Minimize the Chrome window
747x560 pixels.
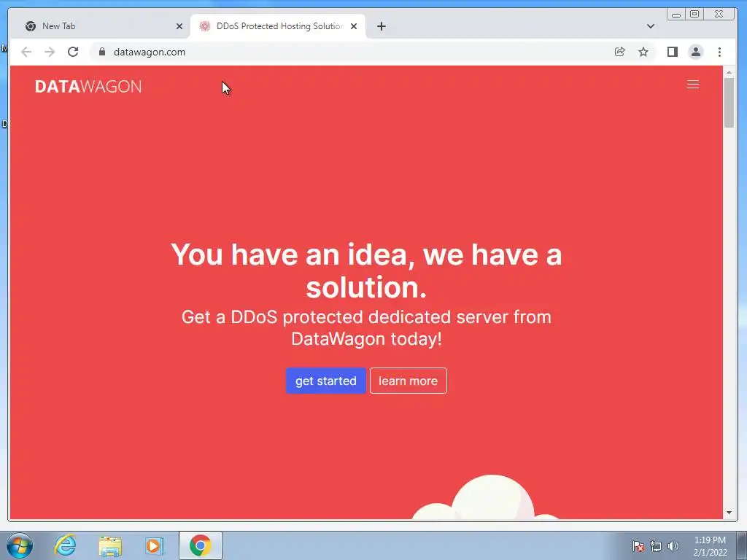click(676, 15)
